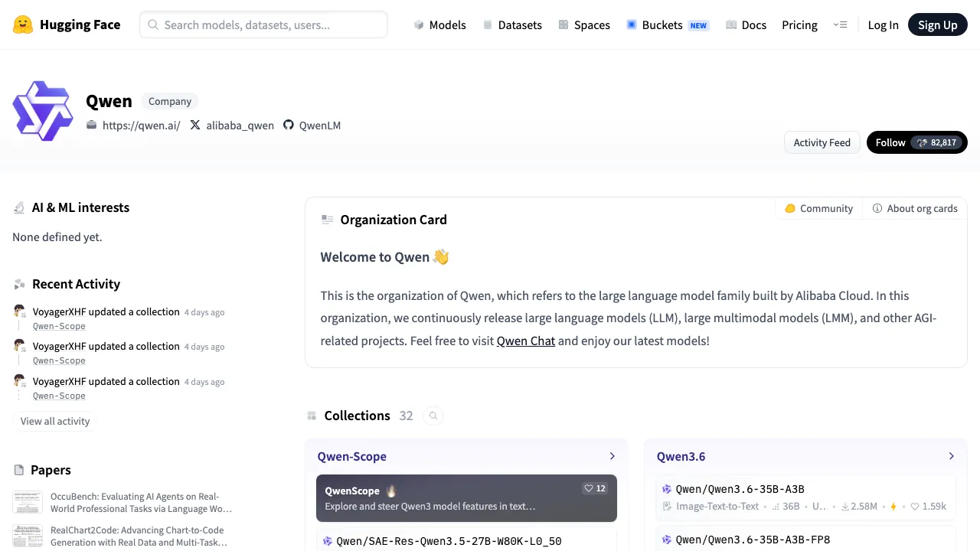Click the Collections section icon
Viewport: 980px width, 551px height.
tap(312, 416)
